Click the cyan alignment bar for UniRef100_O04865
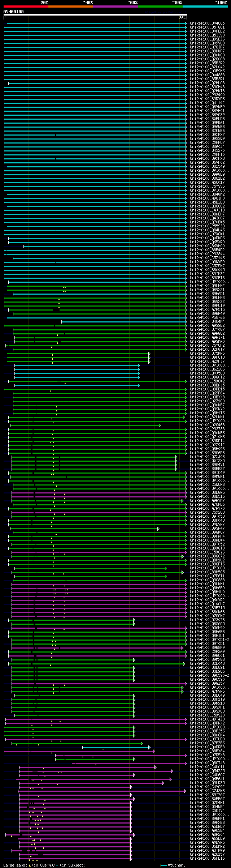The height and width of the screenshot is (868, 231). point(96,23)
